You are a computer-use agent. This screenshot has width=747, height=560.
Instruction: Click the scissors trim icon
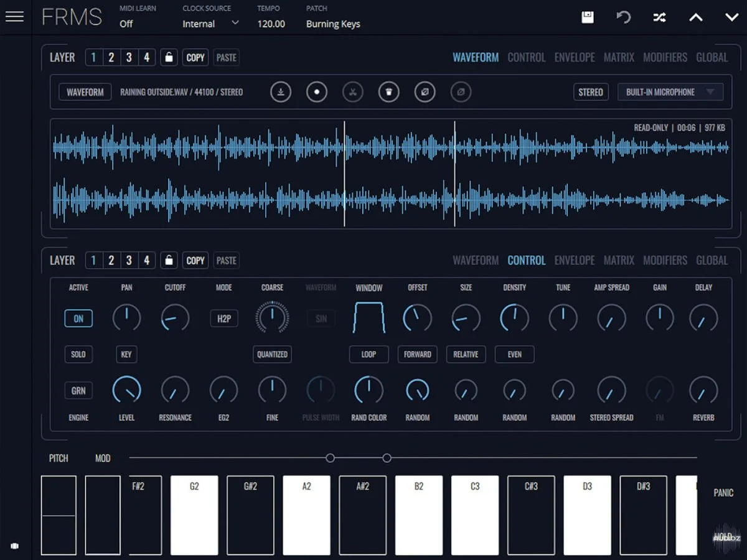(x=353, y=92)
